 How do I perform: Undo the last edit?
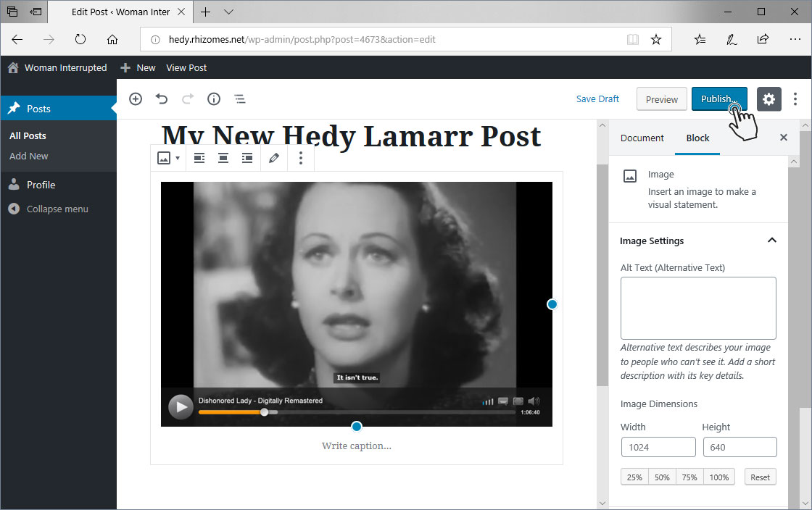(x=162, y=99)
